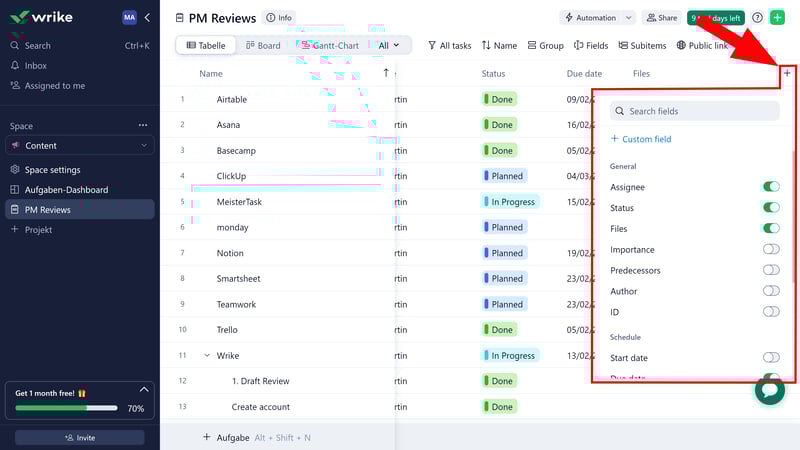
Task: Click the days left trial badge
Action: coord(715,18)
